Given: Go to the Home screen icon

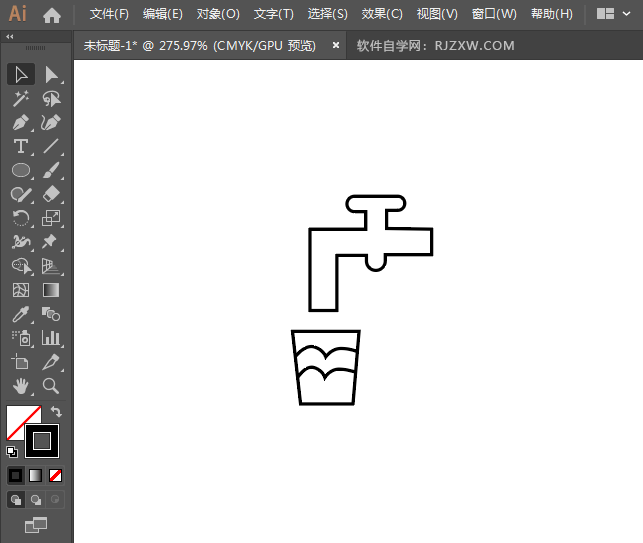Looking at the screenshot, I should [x=52, y=15].
